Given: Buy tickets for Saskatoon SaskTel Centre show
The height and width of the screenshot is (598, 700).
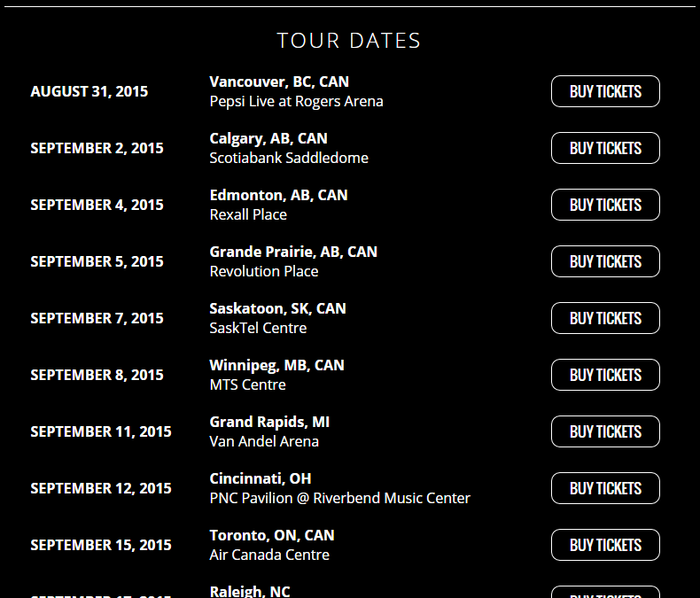Looking at the screenshot, I should pyautogui.click(x=605, y=318).
